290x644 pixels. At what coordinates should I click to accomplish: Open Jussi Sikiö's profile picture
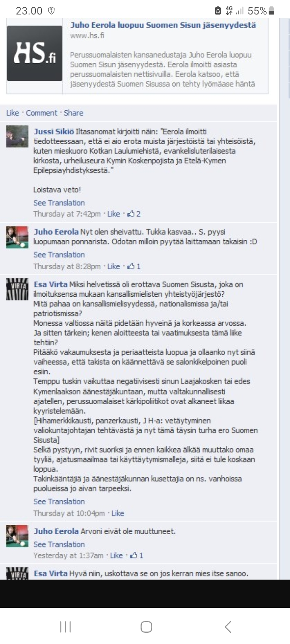coord(17,136)
